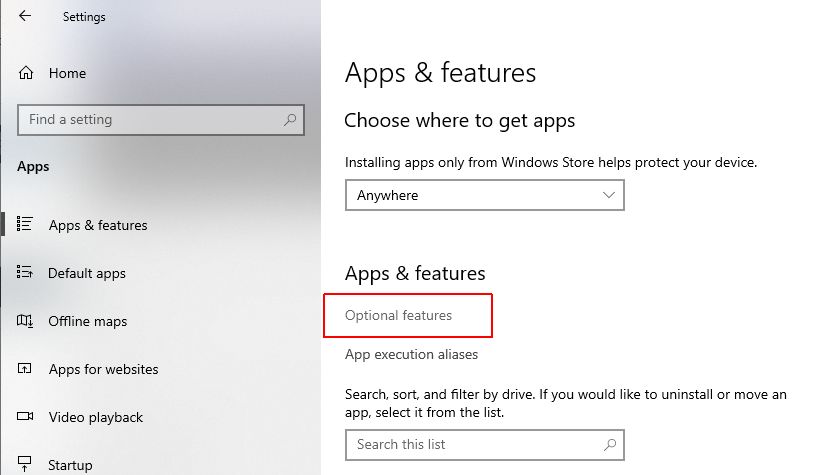Open App execution aliases link
This screenshot has height=475, width=819.
[x=411, y=354]
